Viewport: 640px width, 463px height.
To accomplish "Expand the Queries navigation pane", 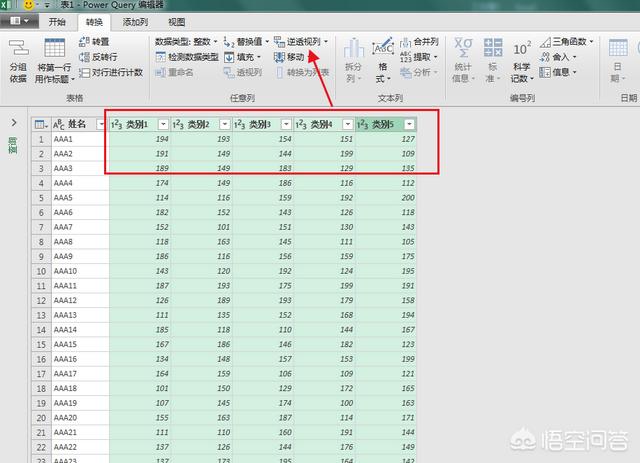I will click(14, 122).
